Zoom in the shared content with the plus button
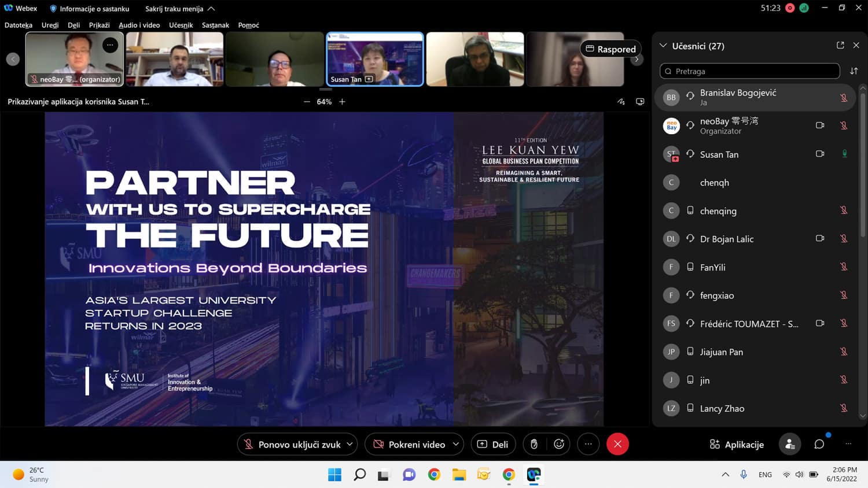 (x=342, y=102)
